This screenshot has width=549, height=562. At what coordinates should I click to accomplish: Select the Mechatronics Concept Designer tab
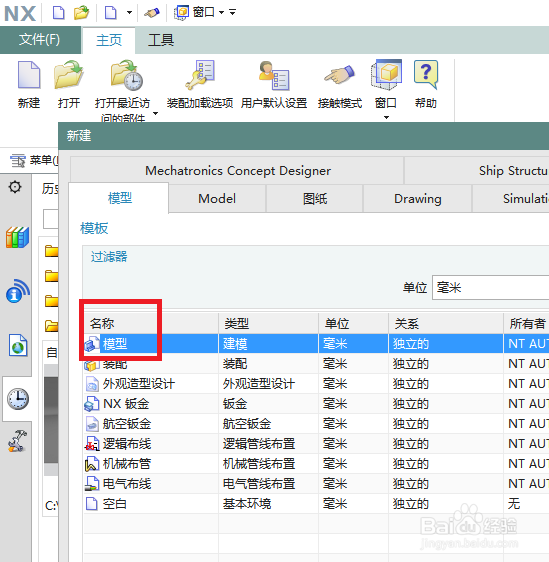click(238, 171)
